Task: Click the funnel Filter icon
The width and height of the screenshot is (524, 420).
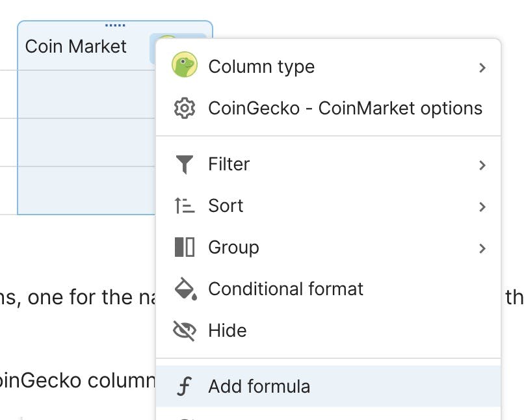Action: tap(185, 164)
